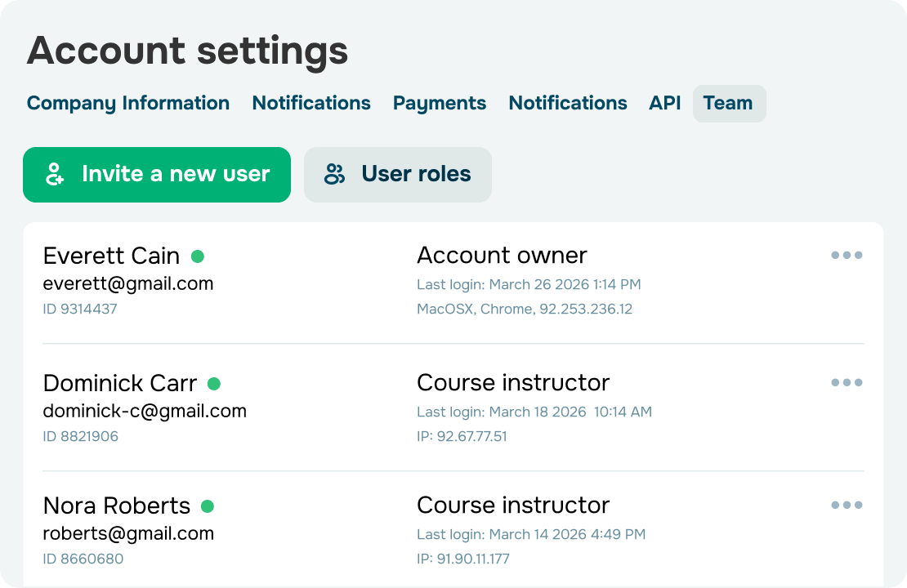Select the API tab
Viewport: 907px width, 588px height.
point(665,103)
